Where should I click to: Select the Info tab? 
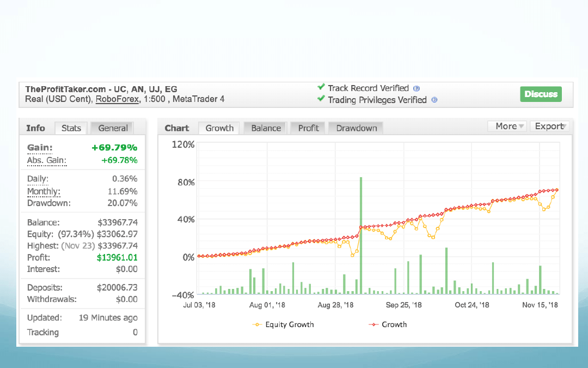tap(36, 128)
